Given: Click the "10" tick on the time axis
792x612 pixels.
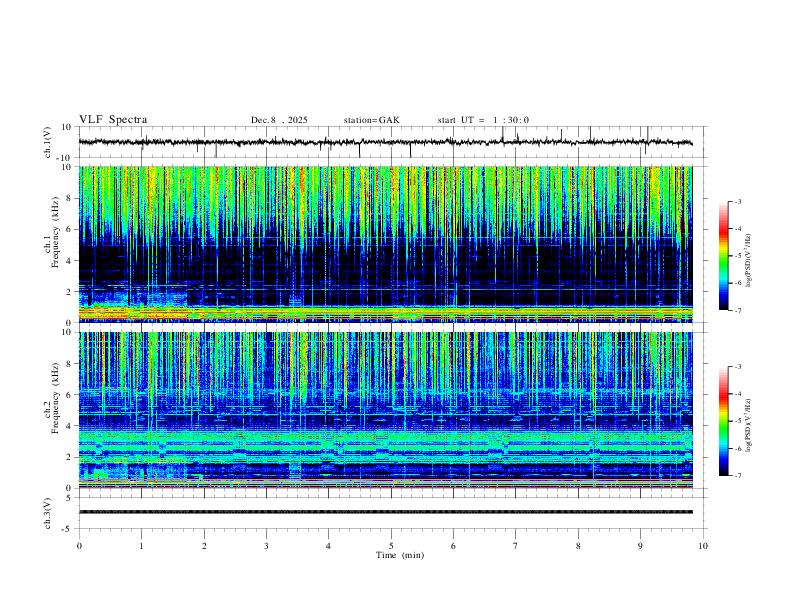Looking at the screenshot, I should 703,546.
